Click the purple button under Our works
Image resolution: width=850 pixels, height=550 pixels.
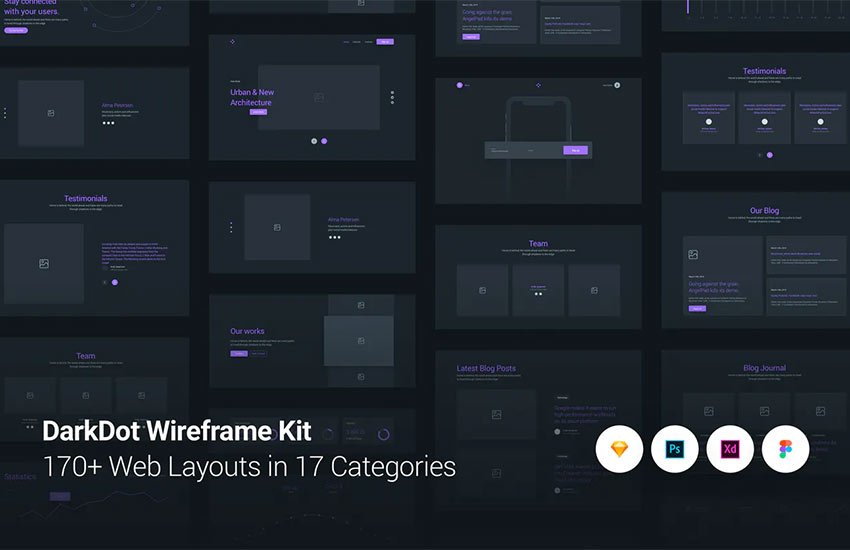pos(239,353)
